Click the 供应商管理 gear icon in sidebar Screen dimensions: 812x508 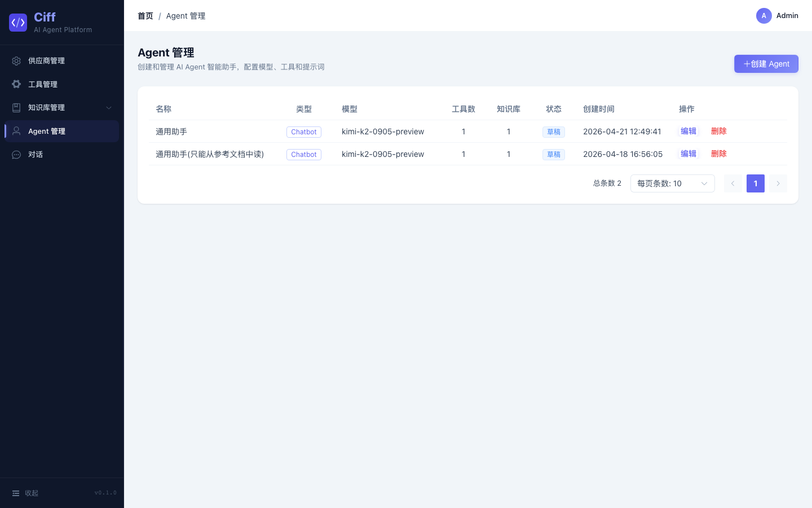point(16,61)
